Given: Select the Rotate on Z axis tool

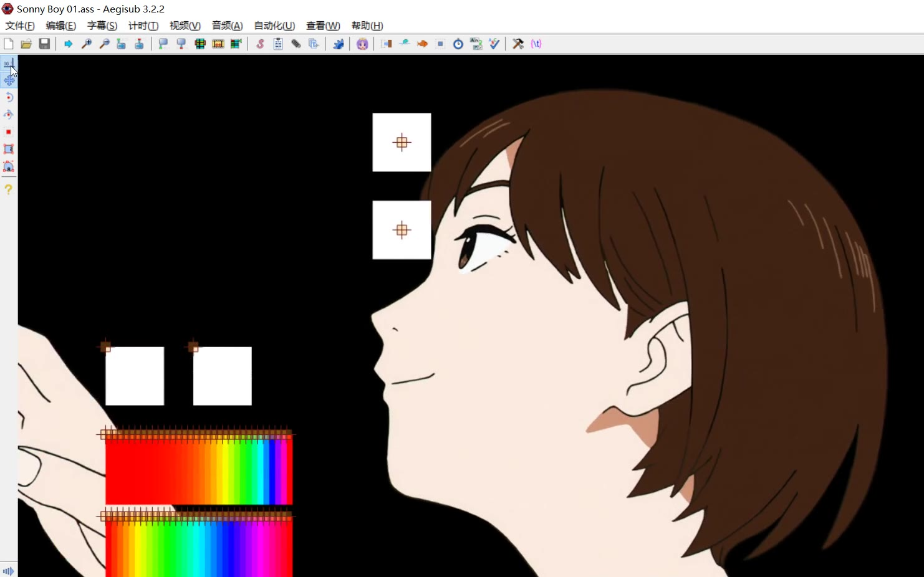Looking at the screenshot, I should [9, 97].
